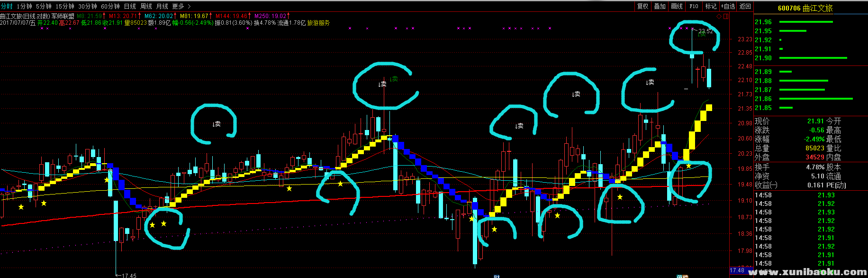The width and height of the screenshot is (868, 278).
Task: Open the 军师联盟 indicator name
Action: click(63, 16)
